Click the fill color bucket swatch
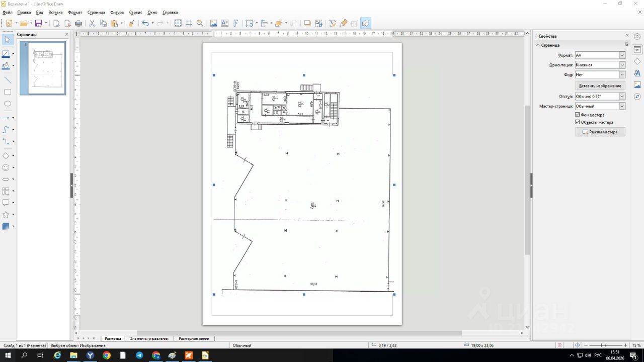Image resolution: width=644 pixels, height=362 pixels. [x=6, y=66]
